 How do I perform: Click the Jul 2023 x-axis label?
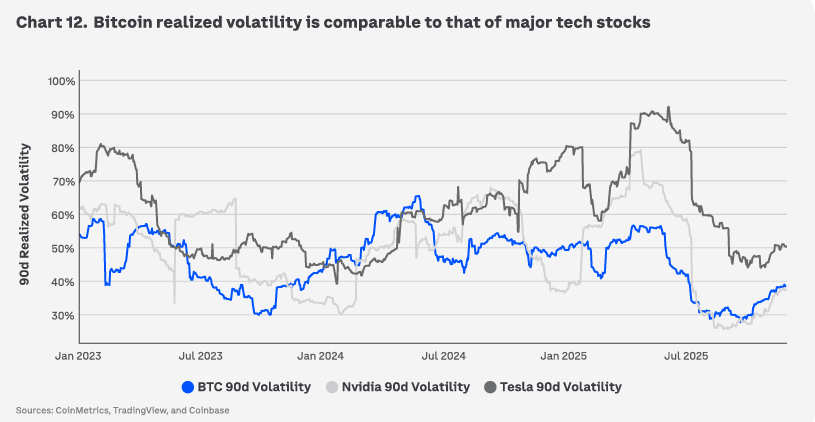[201, 355]
